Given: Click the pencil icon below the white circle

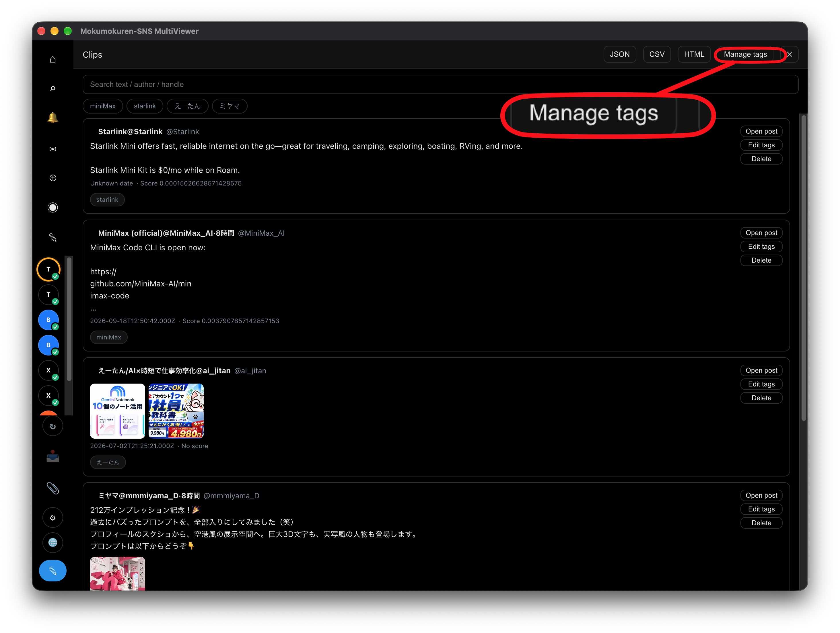Looking at the screenshot, I should 53,238.
